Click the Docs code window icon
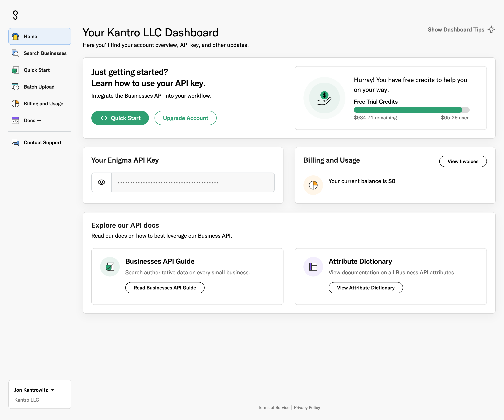504x420 pixels. pos(15,120)
